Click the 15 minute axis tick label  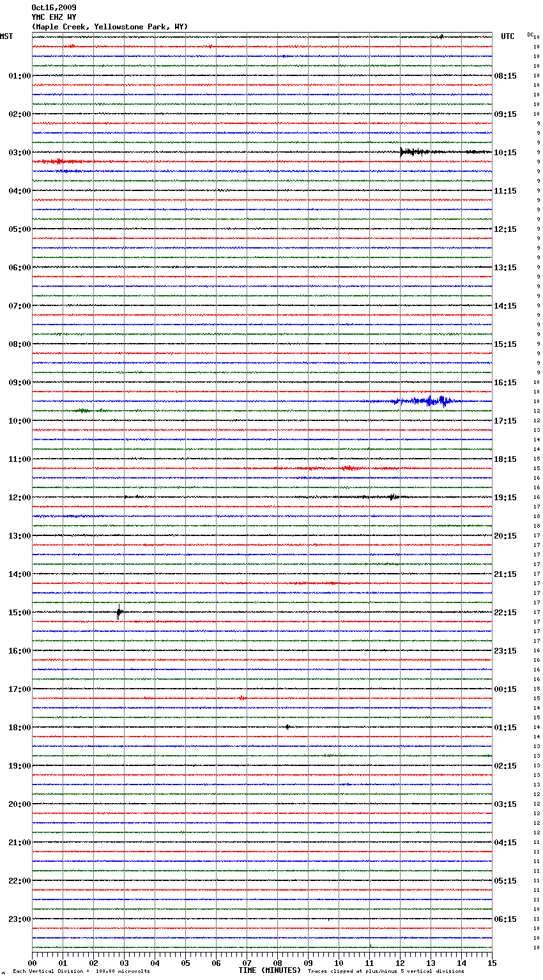pyautogui.click(x=492, y=962)
